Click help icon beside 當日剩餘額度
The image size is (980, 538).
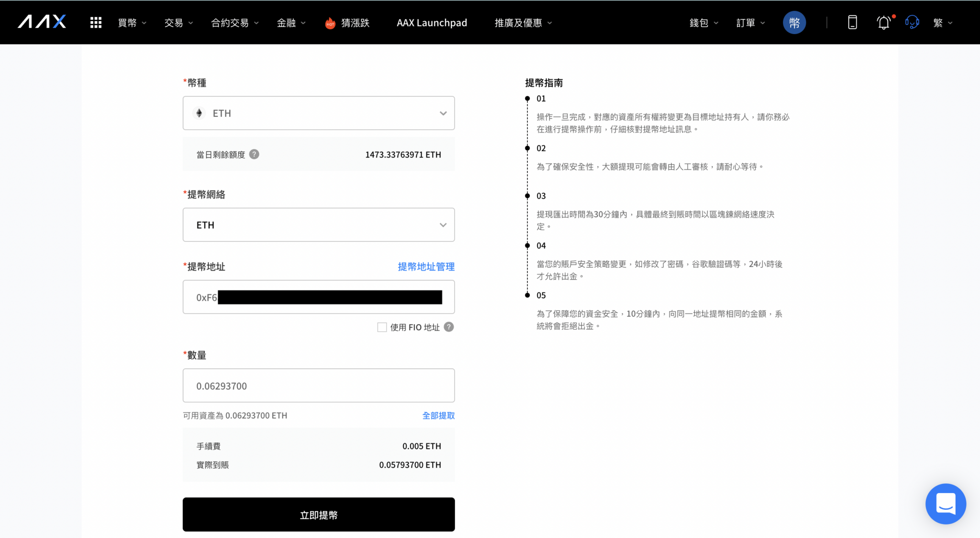click(x=255, y=154)
